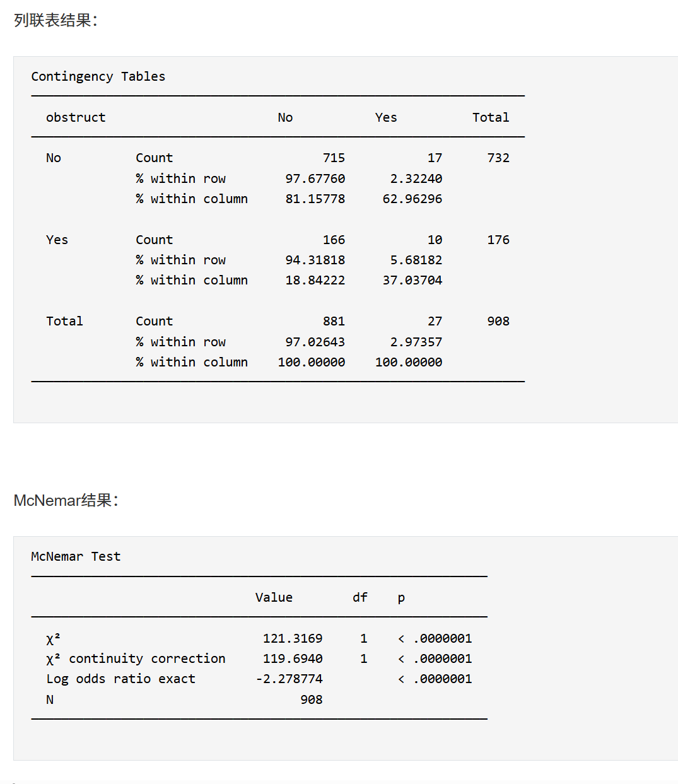Click the row total 176

point(498,240)
